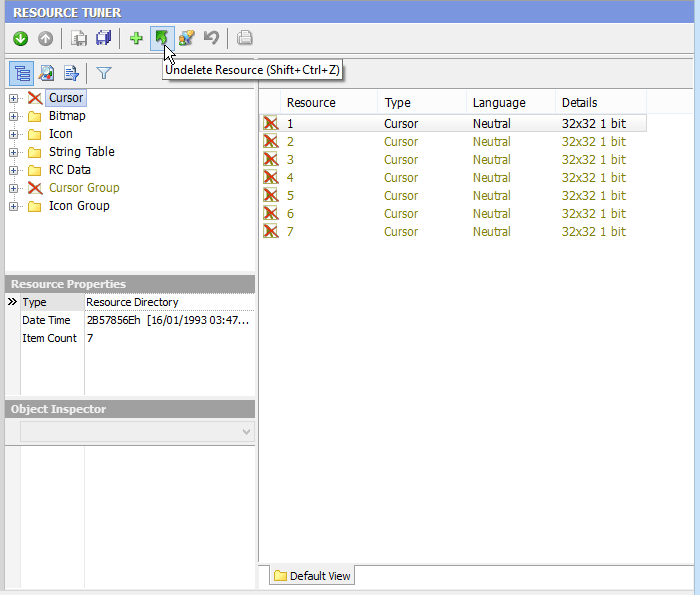
Task: Click the Bitmap folder icon
Action: click(35, 117)
